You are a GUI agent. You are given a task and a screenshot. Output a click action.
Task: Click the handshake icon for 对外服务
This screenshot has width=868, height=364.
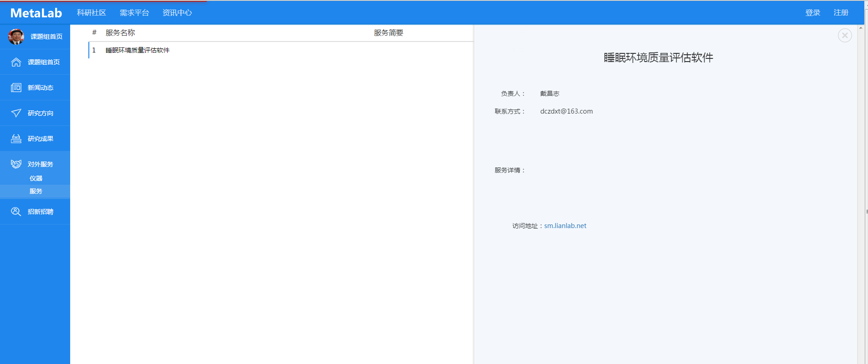(x=16, y=164)
